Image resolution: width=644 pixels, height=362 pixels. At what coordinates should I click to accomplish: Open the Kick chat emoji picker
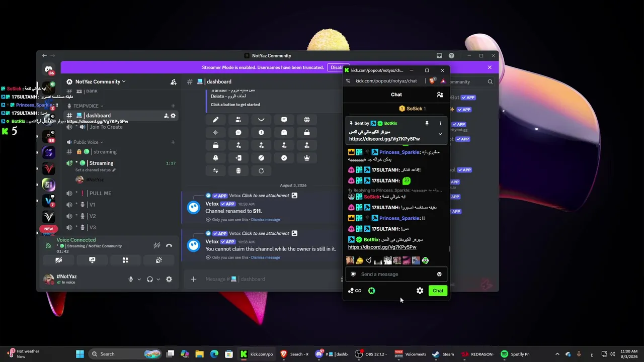pos(439,274)
